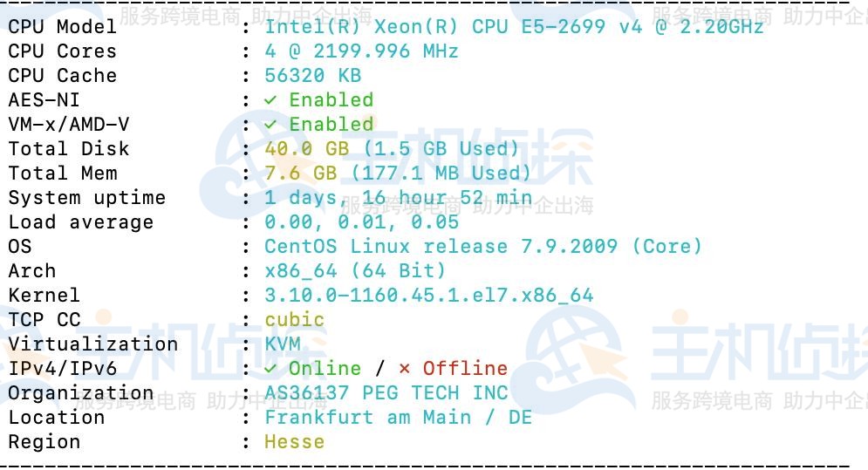
Task: Click the load average numbers
Action: (x=361, y=222)
